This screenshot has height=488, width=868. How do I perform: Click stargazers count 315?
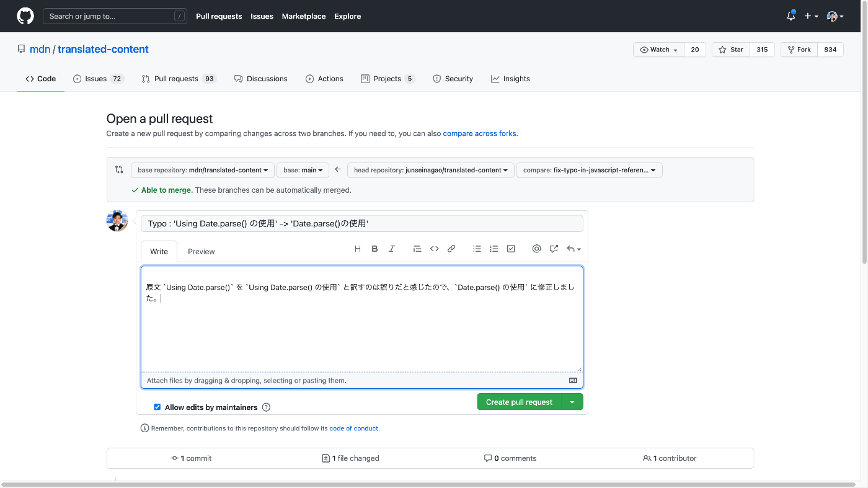(x=762, y=50)
